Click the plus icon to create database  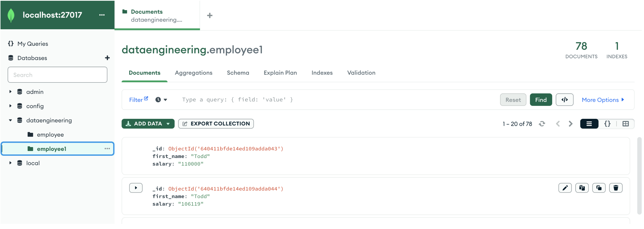tap(107, 58)
